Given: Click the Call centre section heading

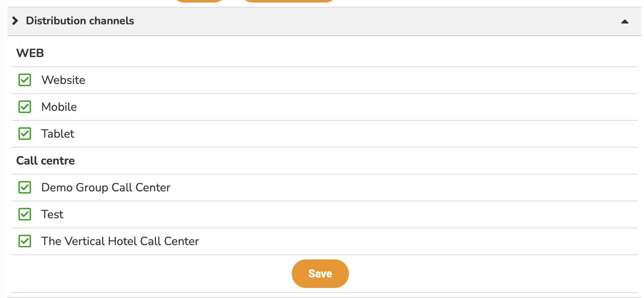Looking at the screenshot, I should pyautogui.click(x=45, y=161).
